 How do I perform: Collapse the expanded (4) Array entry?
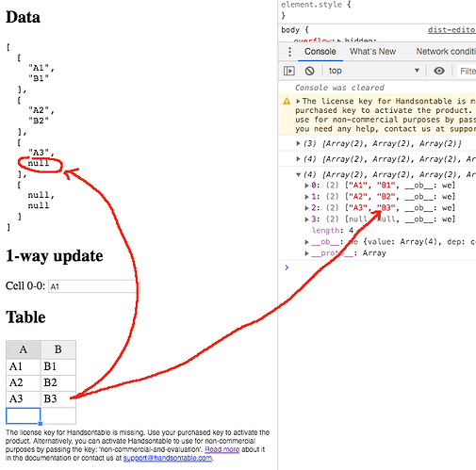[x=298, y=174]
